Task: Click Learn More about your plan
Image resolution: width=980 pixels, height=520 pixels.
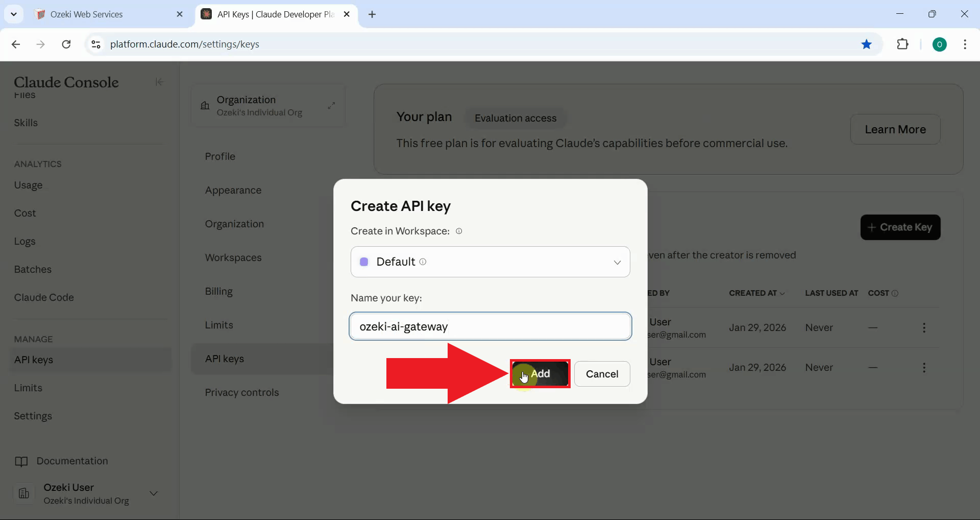Action: coord(895,129)
